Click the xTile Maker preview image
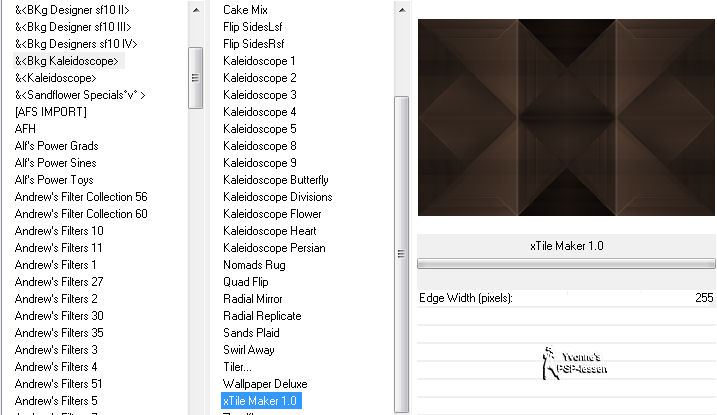This screenshot has width=717, height=415. tap(566, 117)
